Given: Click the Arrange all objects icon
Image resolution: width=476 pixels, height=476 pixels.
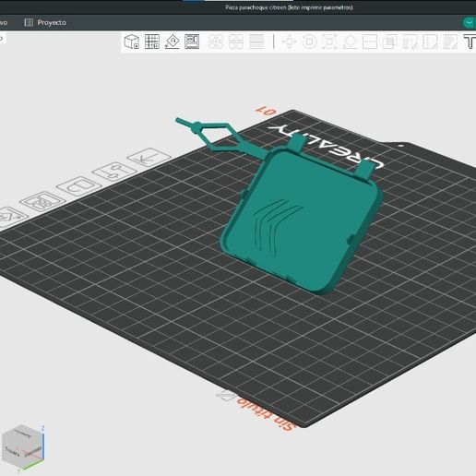Looking at the screenshot, I should (x=192, y=42).
